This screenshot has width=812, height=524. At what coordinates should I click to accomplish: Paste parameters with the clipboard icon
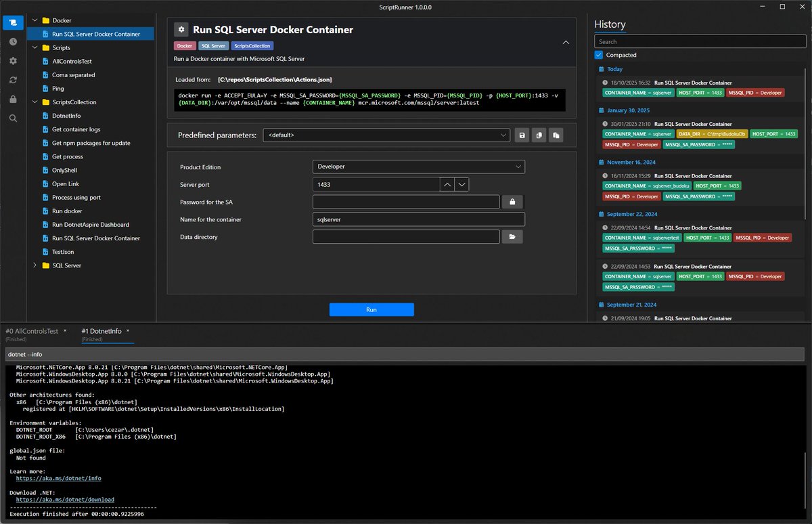[x=556, y=135]
